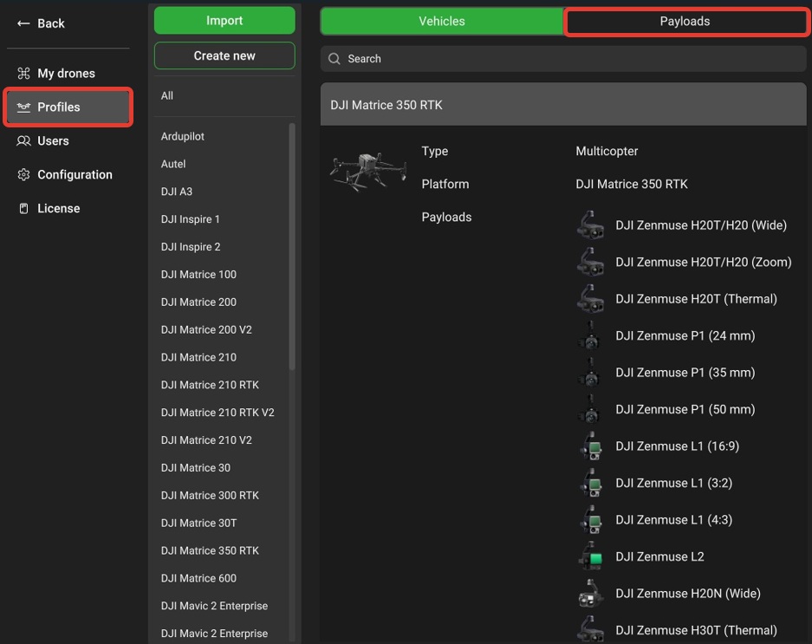Image resolution: width=812 pixels, height=644 pixels.
Task: Click DJI Zenmuse L1 (16:9) payload name
Action: (x=677, y=446)
